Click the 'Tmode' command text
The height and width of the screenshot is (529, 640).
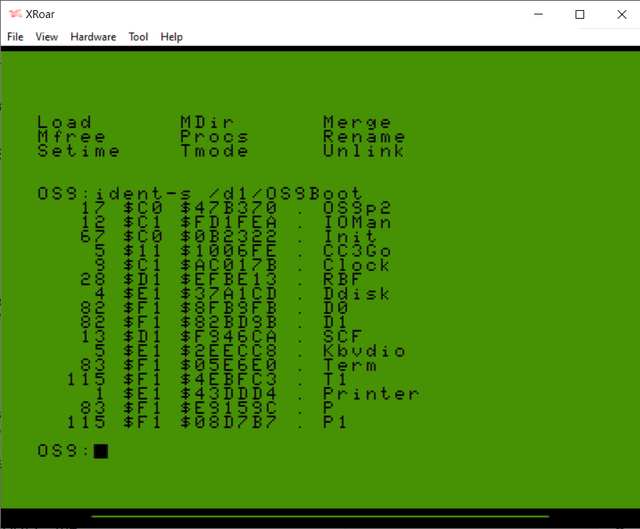[x=214, y=151]
